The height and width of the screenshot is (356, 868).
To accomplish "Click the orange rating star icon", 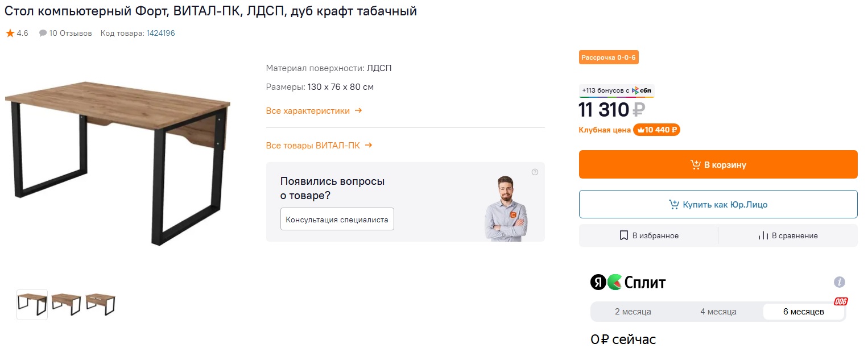I will (x=10, y=34).
